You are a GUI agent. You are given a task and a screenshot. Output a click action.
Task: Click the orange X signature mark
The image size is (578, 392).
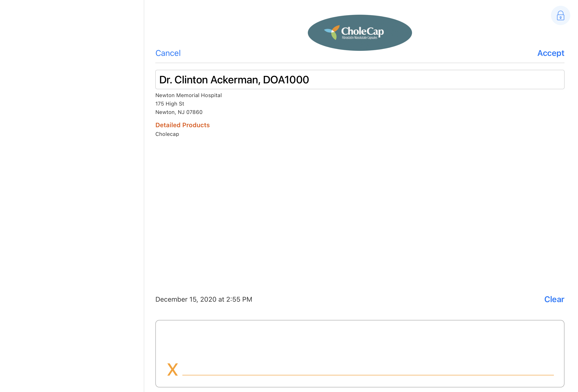[x=172, y=369]
